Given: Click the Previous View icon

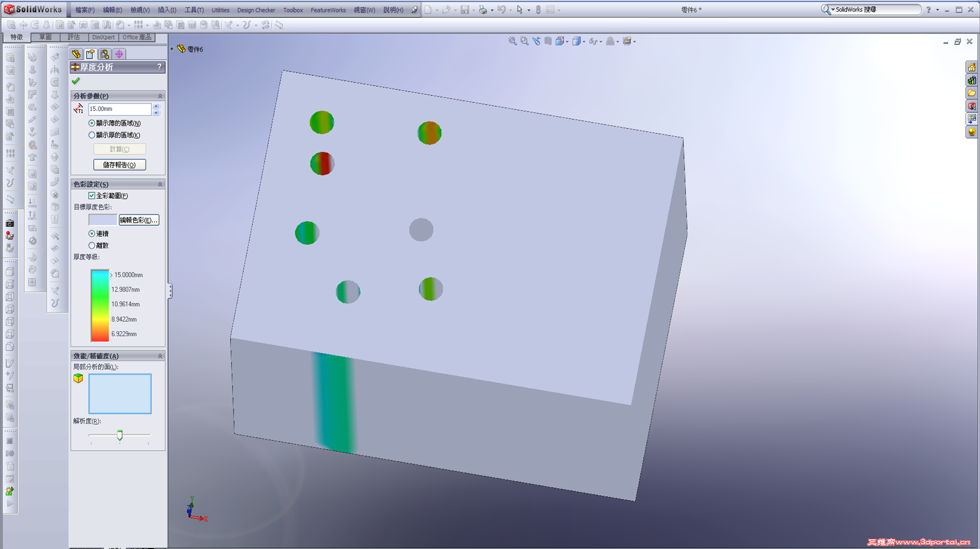Looking at the screenshot, I should [536, 41].
